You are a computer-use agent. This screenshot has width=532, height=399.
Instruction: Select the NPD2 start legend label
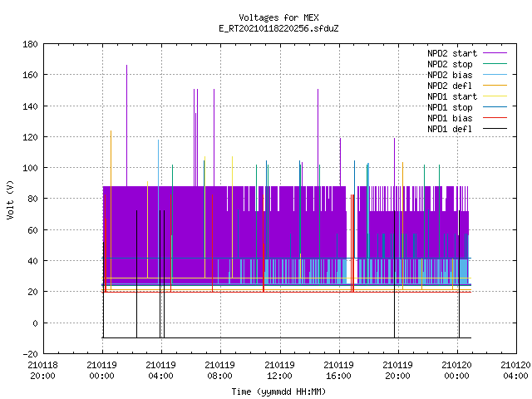(x=452, y=53)
